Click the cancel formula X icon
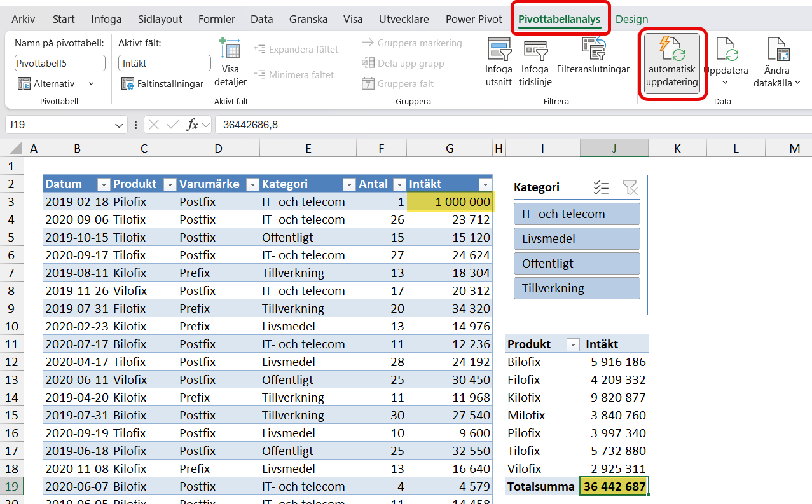 [x=154, y=125]
